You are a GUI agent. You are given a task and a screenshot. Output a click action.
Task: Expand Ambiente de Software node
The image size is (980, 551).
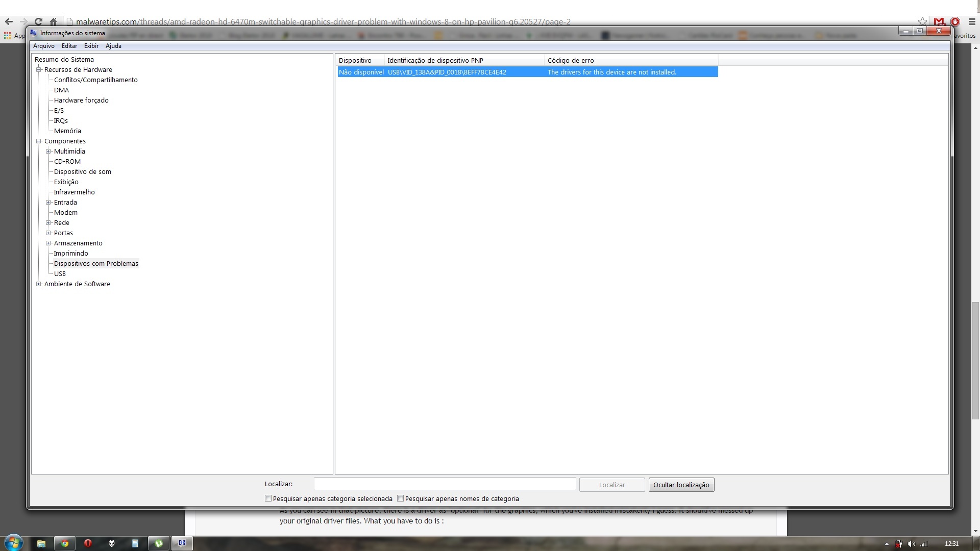point(38,284)
